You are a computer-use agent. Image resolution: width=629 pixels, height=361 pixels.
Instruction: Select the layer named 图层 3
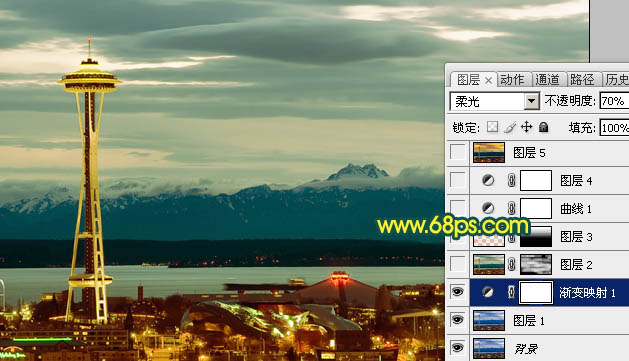tap(576, 237)
